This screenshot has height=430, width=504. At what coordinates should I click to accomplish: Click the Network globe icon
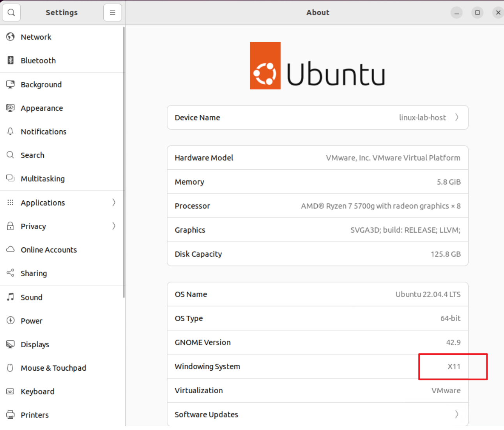tap(11, 37)
